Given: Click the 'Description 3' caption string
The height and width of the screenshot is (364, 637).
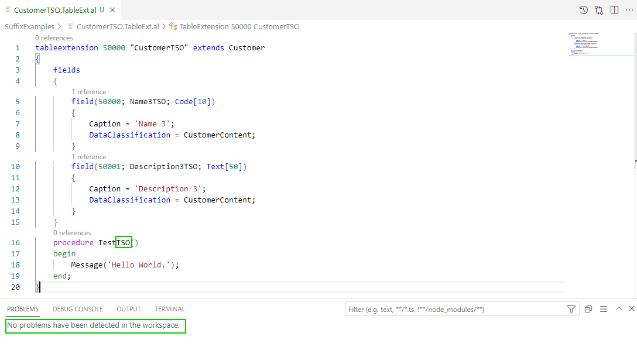Looking at the screenshot, I should (x=168, y=189).
